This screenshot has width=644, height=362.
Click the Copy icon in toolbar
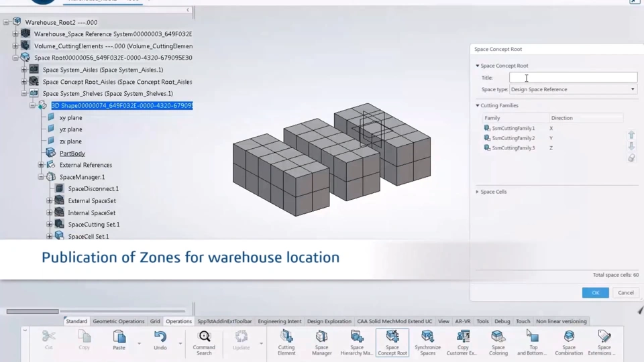[85, 337]
